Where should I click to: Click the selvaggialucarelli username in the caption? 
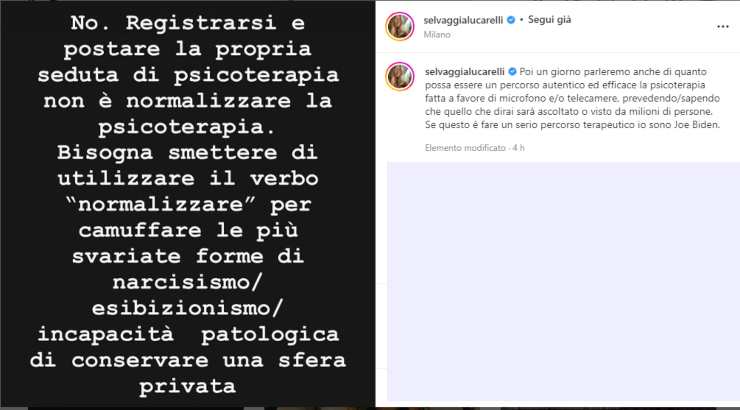tap(465, 72)
